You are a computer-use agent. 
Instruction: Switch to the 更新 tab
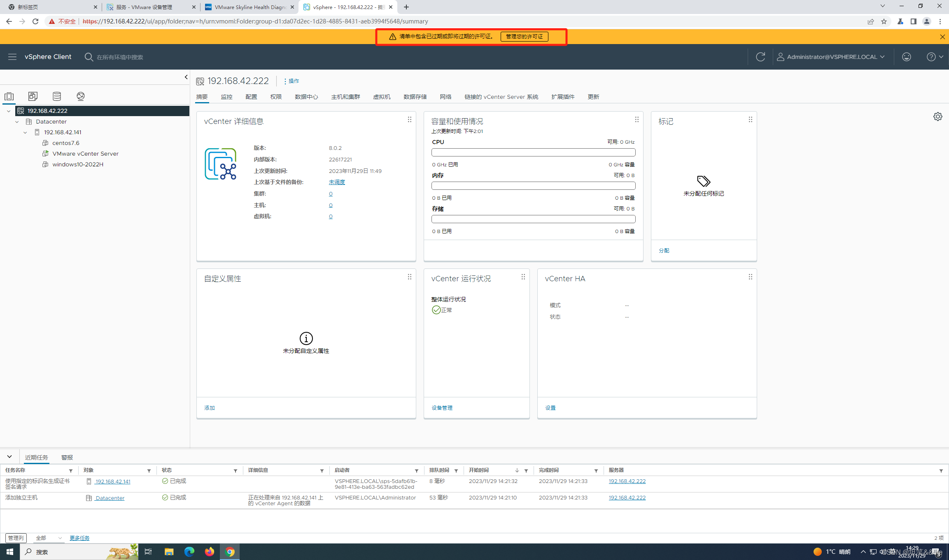593,97
